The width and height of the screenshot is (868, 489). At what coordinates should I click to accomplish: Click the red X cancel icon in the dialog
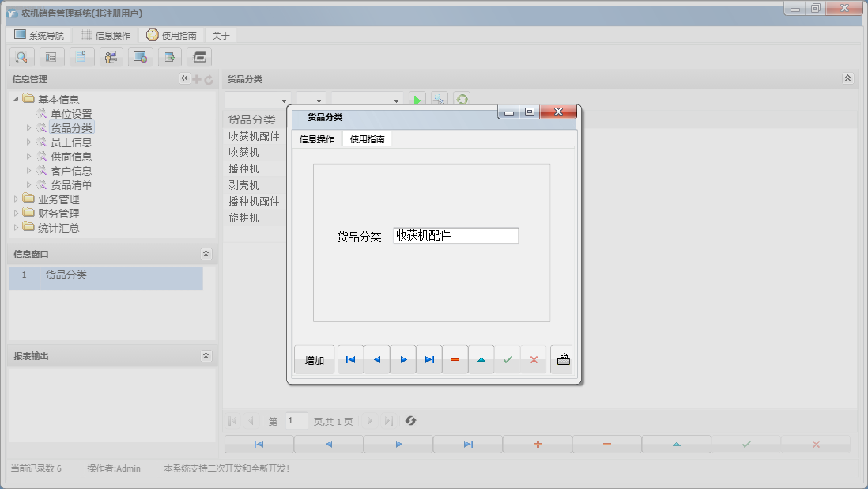(x=534, y=358)
